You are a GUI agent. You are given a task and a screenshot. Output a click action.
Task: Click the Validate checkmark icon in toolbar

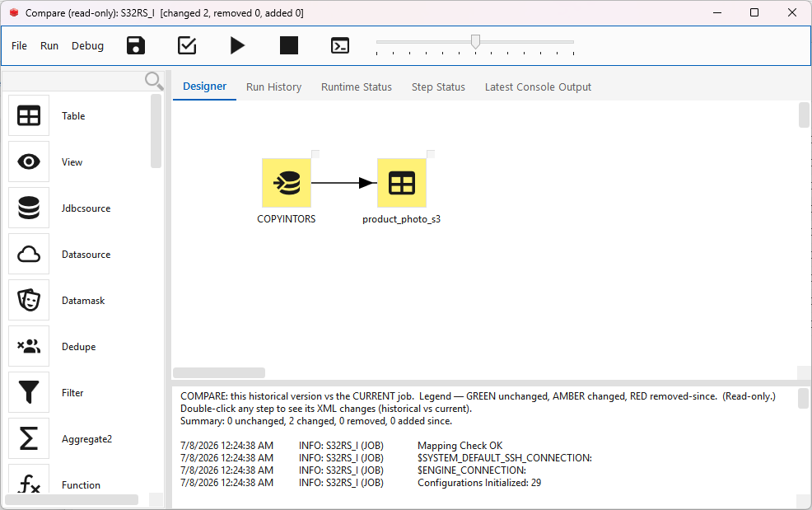[186, 45]
